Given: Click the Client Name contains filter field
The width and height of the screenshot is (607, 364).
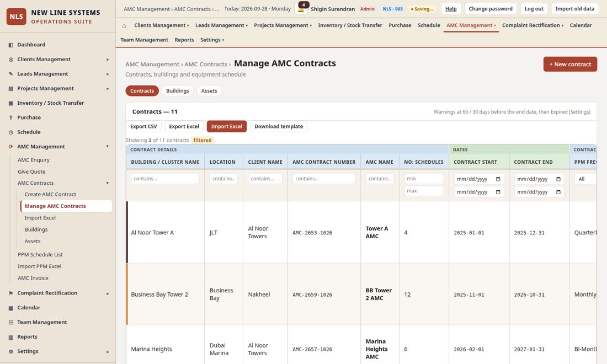Looking at the screenshot, I should coord(265,179).
